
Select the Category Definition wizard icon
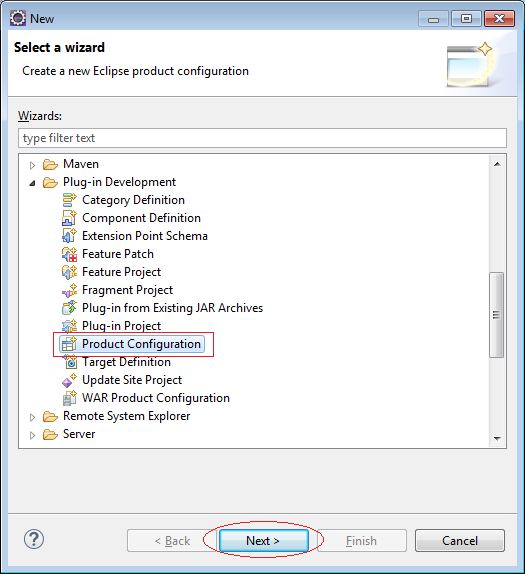click(x=69, y=200)
